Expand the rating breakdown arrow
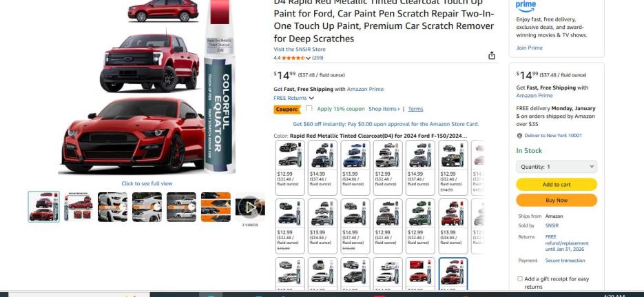The height and width of the screenshot is (297, 644). click(308, 59)
